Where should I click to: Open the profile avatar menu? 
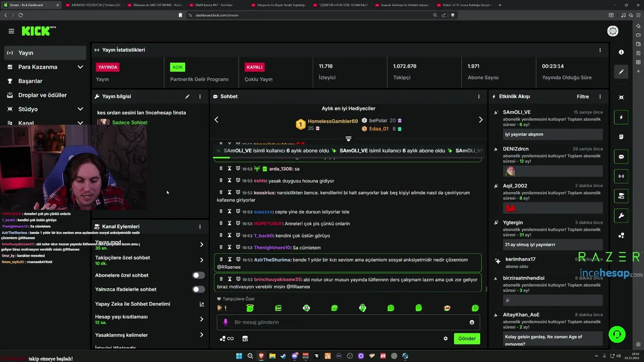point(613,31)
